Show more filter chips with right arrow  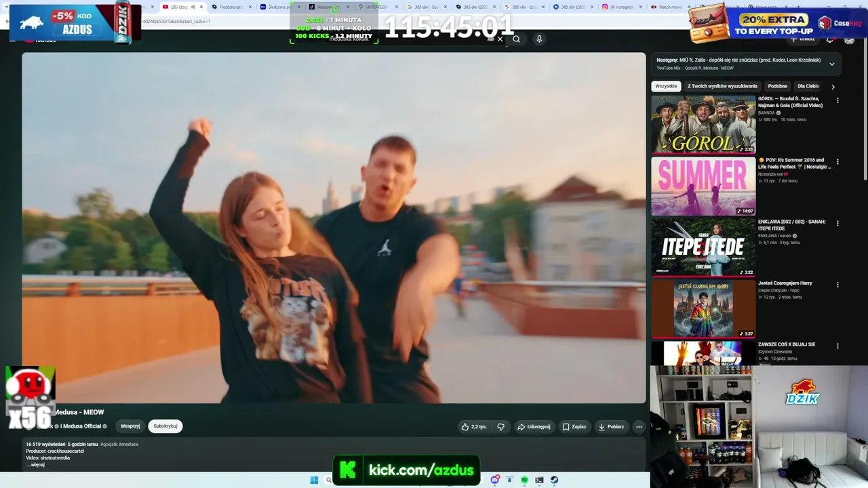[833, 87]
